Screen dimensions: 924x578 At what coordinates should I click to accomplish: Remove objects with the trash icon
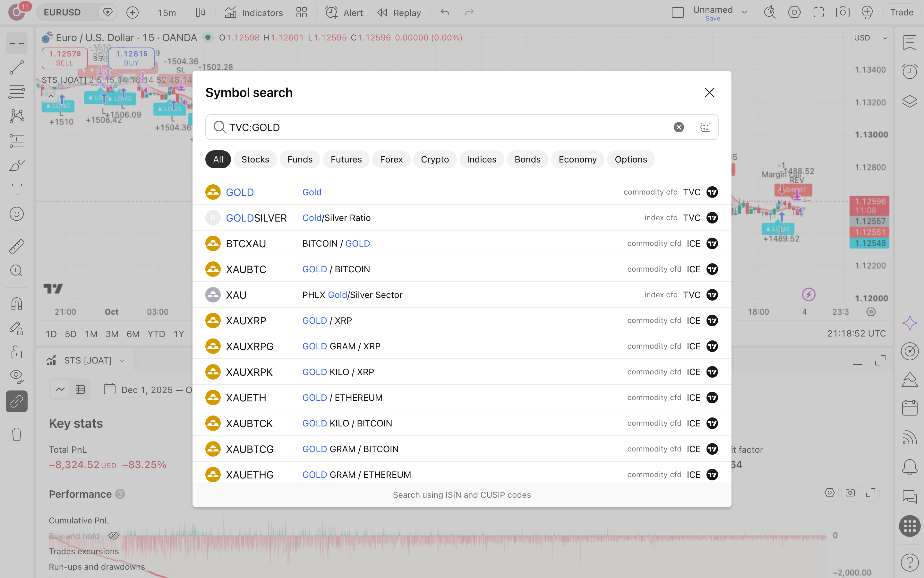17,434
